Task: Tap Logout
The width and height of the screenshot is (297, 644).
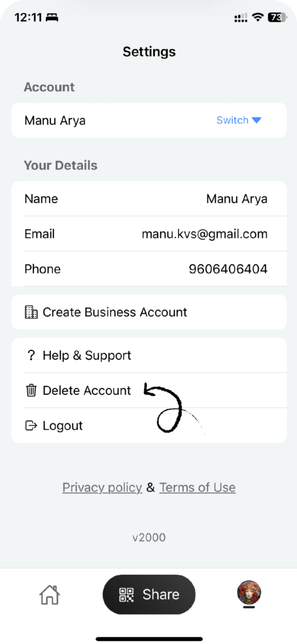Action: tap(148, 426)
